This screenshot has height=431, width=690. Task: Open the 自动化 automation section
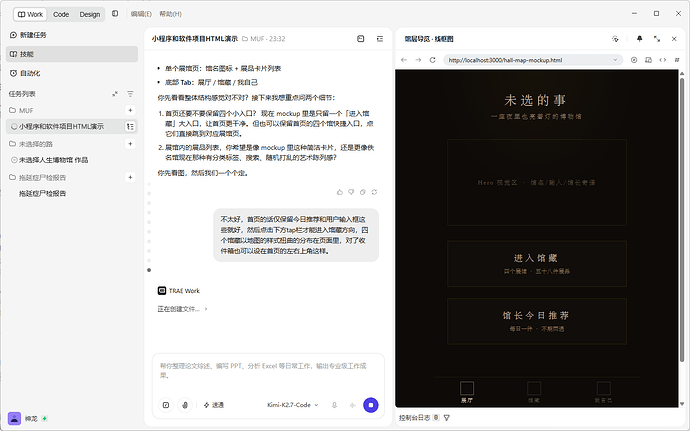(x=72, y=73)
